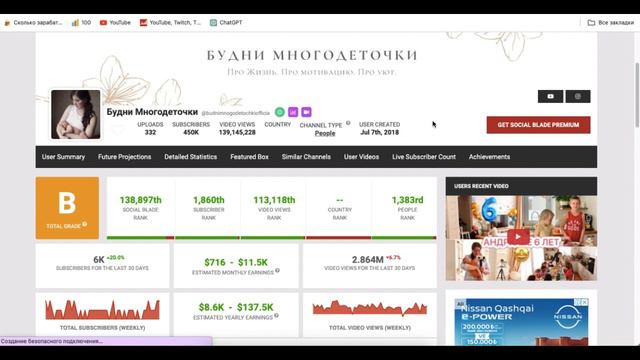This screenshot has height=360, width=640.
Task: Click the purple video camera icon
Action: (307, 112)
